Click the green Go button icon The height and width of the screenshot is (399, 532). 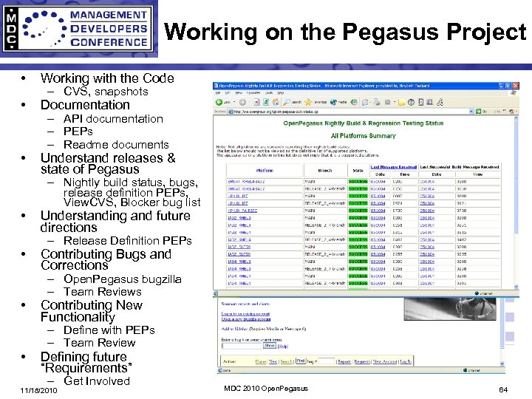coord(478,112)
